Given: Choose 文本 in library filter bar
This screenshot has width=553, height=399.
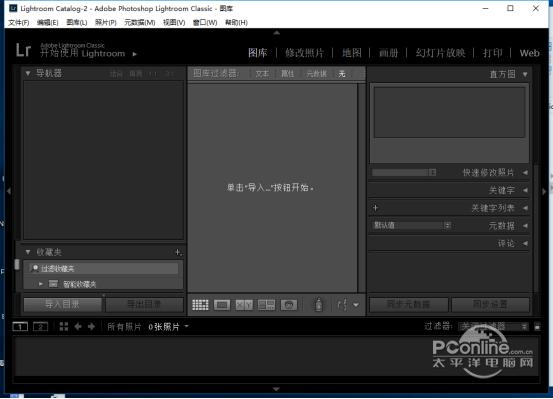Looking at the screenshot, I should tap(262, 74).
